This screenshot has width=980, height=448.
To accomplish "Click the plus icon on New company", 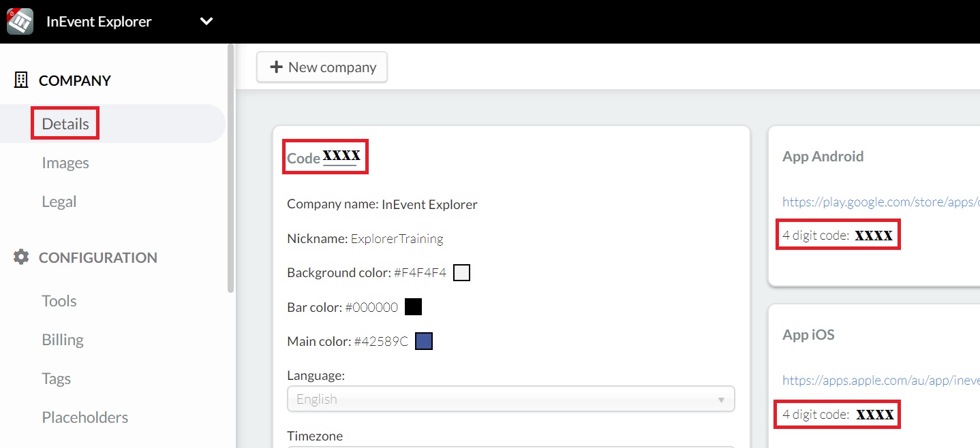I will pyautogui.click(x=277, y=67).
